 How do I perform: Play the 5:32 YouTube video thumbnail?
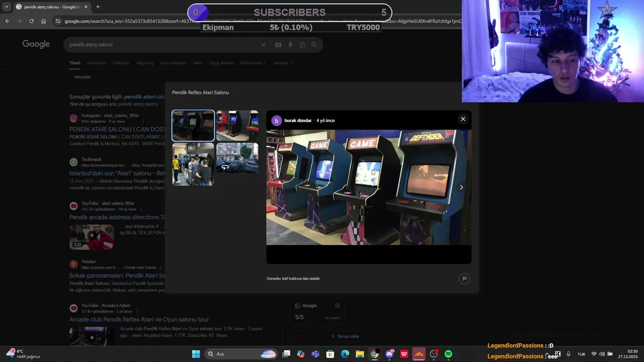point(92,237)
